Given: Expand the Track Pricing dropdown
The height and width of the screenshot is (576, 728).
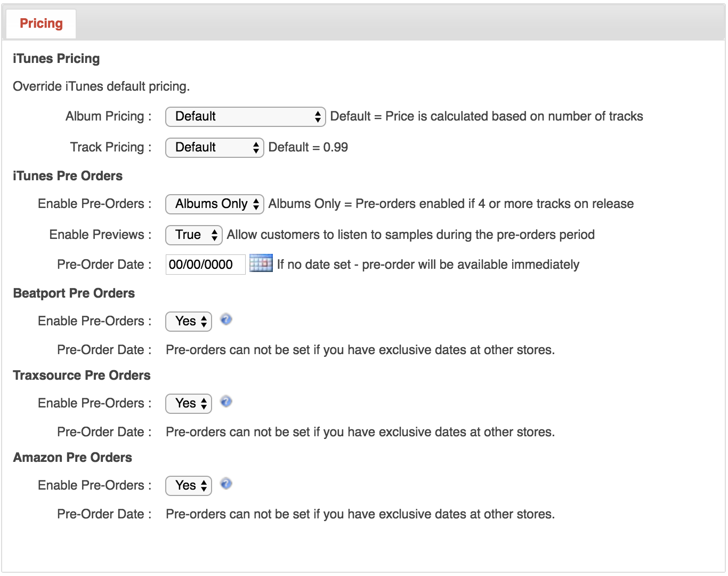Looking at the screenshot, I should (214, 148).
